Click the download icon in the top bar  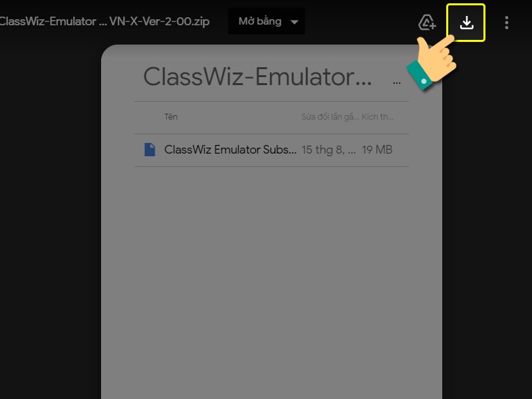click(x=467, y=23)
